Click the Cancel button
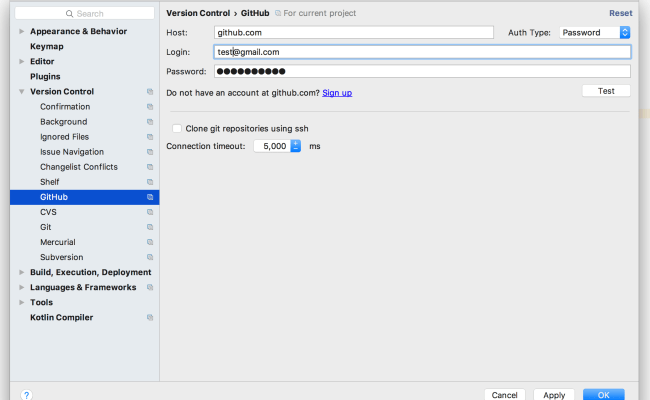 [504, 395]
